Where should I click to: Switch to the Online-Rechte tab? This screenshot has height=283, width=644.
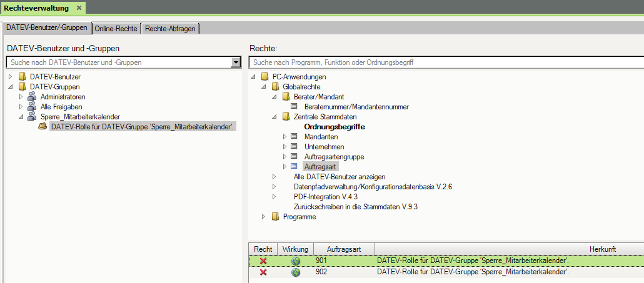coord(116,29)
